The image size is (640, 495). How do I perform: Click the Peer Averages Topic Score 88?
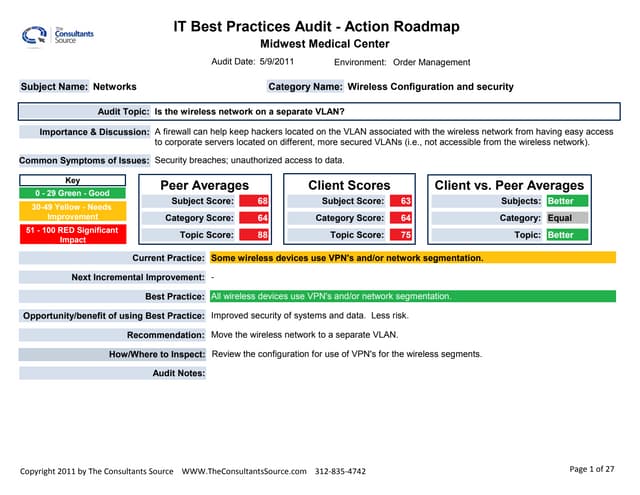(262, 235)
